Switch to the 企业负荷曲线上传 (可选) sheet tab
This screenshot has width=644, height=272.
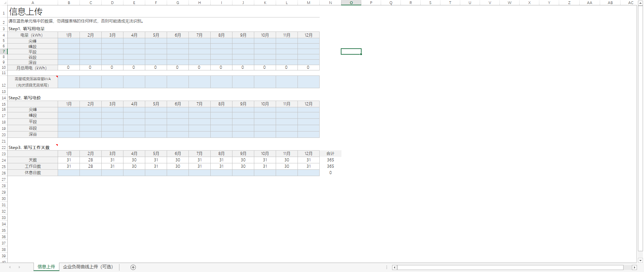pos(88,267)
